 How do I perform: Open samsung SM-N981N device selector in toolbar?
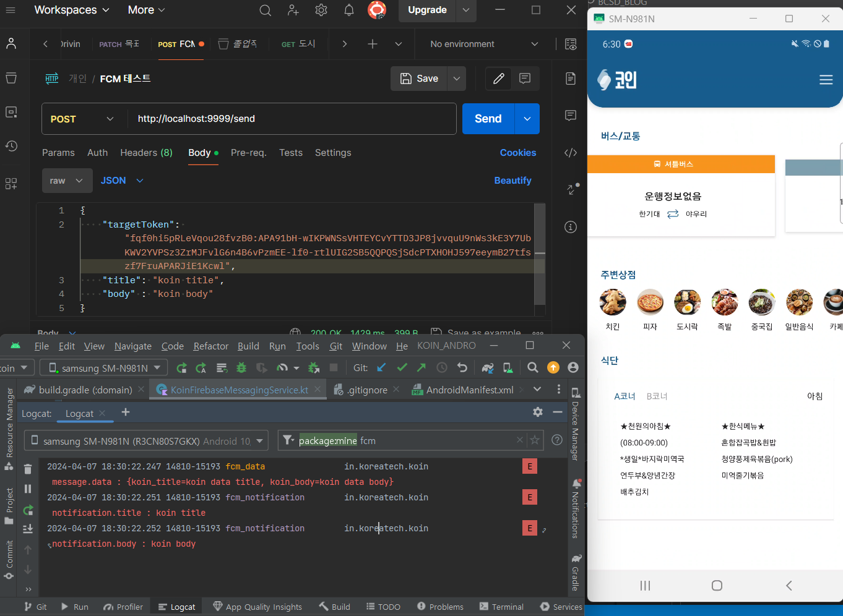coord(103,368)
